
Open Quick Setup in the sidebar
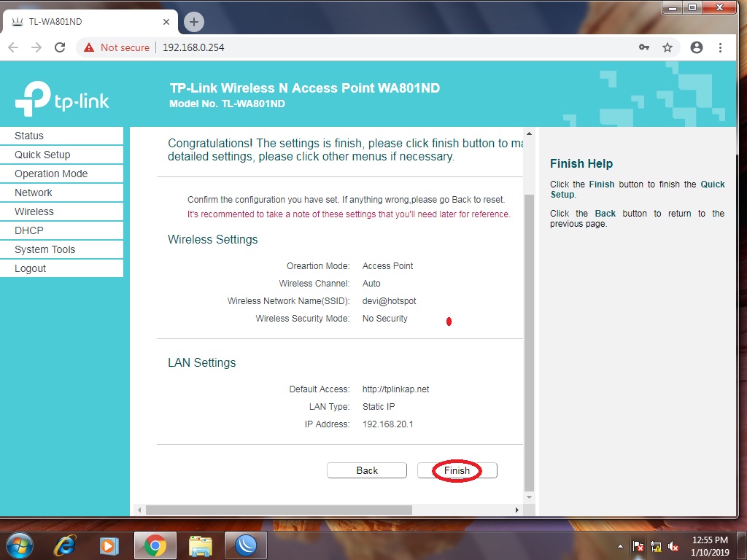tap(61, 155)
